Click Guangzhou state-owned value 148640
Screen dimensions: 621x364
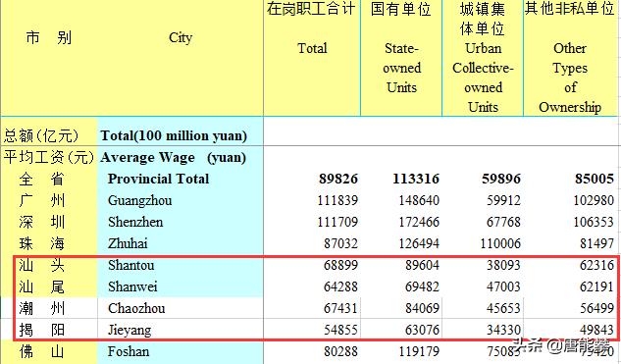[x=419, y=200]
